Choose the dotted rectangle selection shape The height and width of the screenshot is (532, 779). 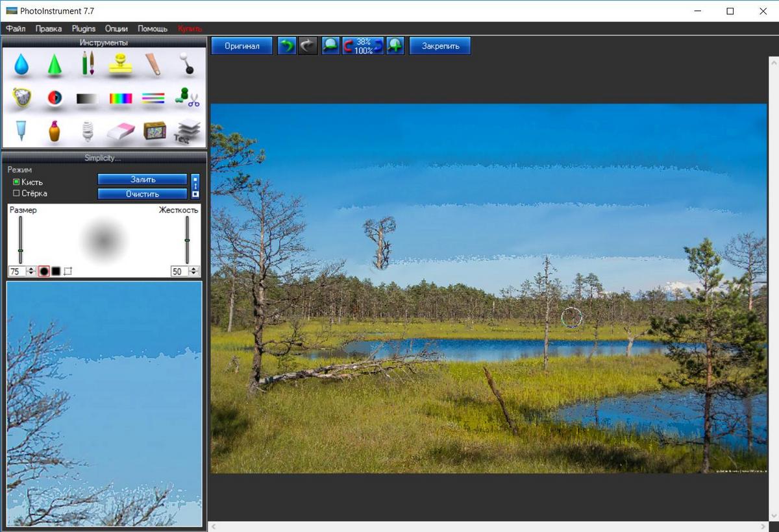click(x=68, y=271)
